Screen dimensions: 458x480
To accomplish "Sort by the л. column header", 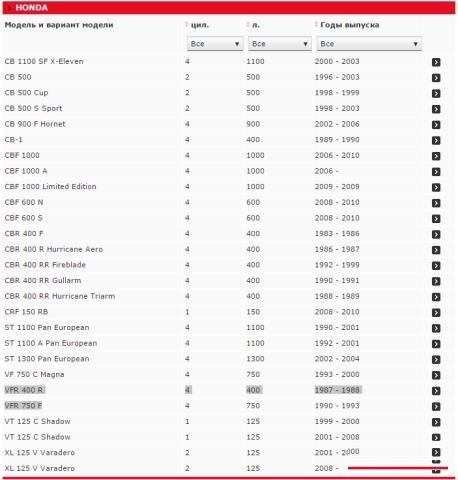I will [x=253, y=25].
